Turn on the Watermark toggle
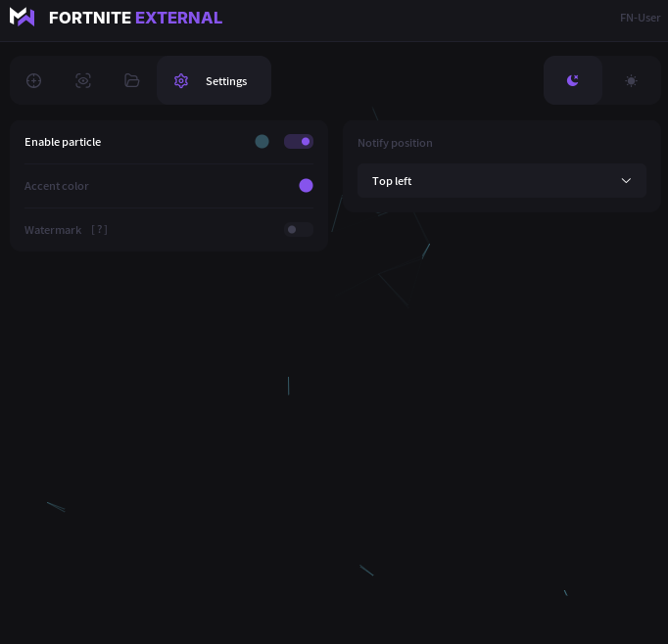668x644 pixels. point(299,230)
